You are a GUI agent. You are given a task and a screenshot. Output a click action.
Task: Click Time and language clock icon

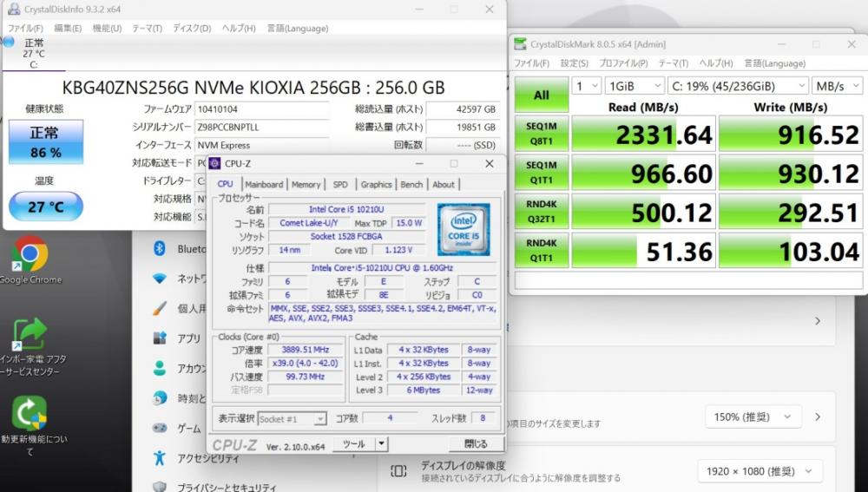(160, 398)
